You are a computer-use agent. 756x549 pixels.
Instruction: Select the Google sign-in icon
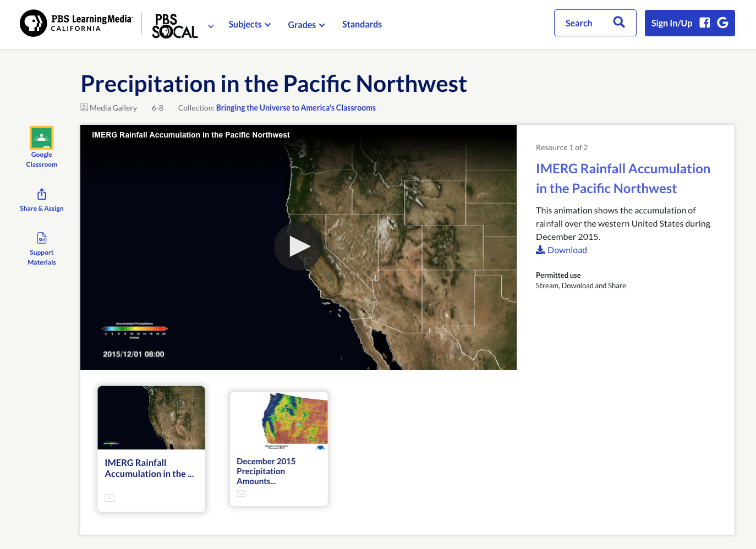[722, 23]
